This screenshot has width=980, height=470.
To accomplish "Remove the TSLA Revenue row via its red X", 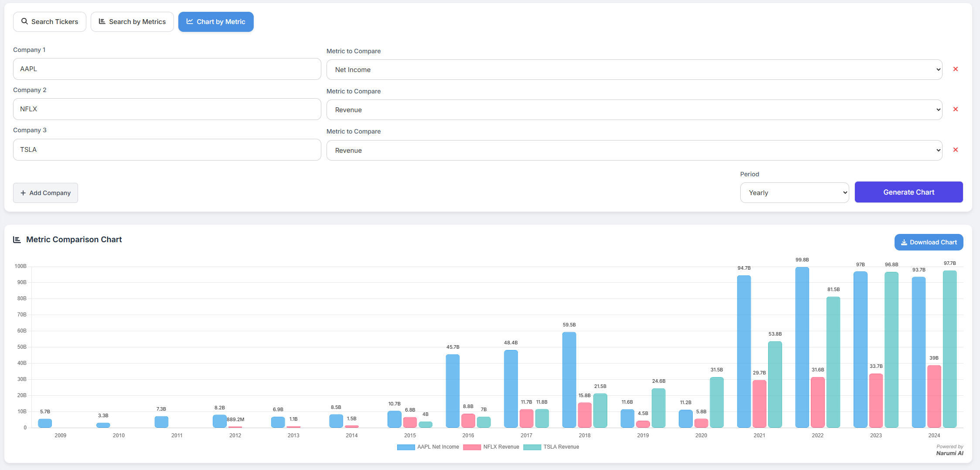I will (x=956, y=150).
